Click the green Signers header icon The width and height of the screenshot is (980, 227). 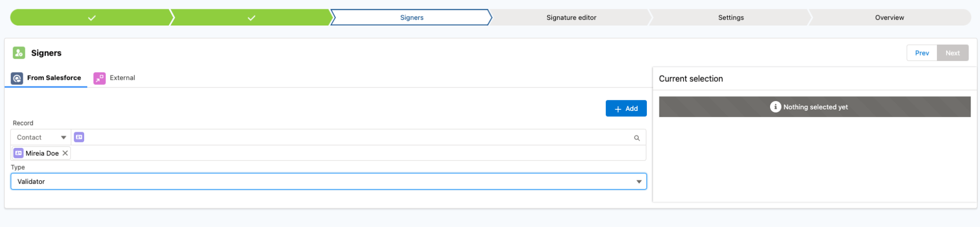coord(19,53)
